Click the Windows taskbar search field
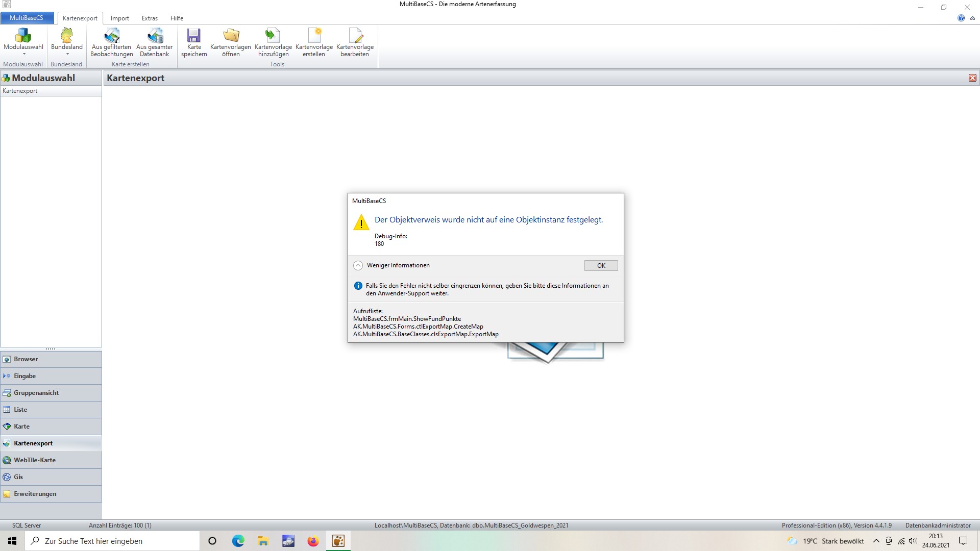The image size is (980, 551). pyautogui.click(x=112, y=541)
